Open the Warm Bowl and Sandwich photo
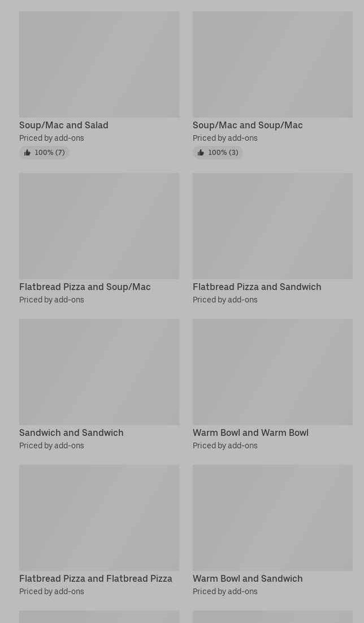This screenshot has width=364, height=623. [x=272, y=518]
